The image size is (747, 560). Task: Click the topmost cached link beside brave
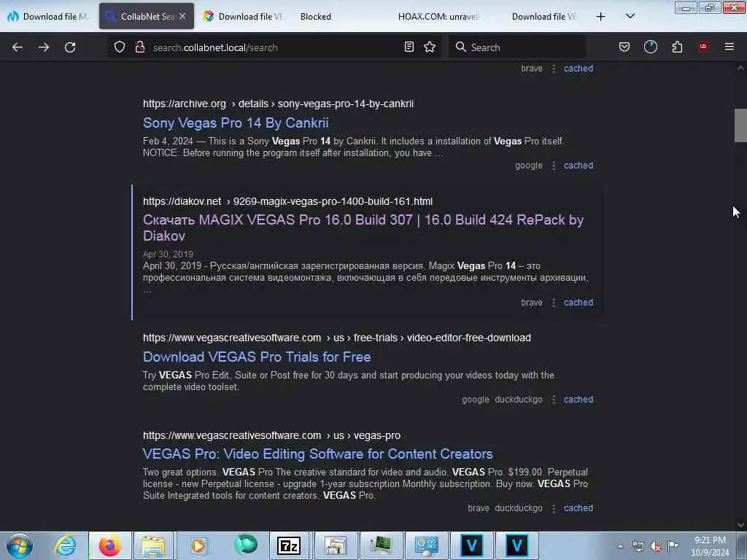tap(578, 69)
